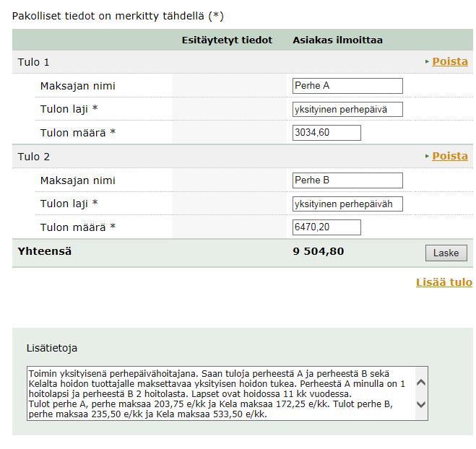Click the total sum 9 504,80
Viewport: 476px width, 449px height.
coord(319,251)
